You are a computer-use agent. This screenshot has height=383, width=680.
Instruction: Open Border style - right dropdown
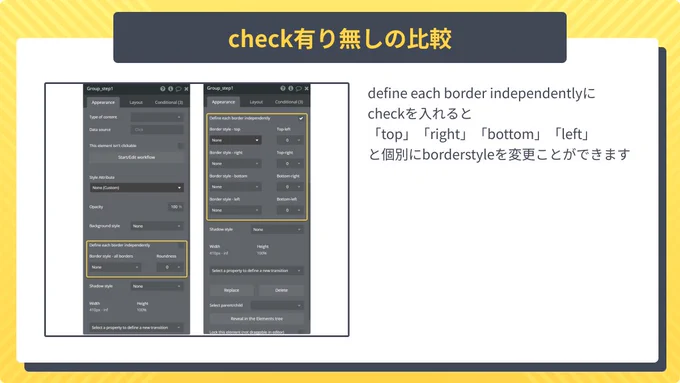pyautogui.click(x=235, y=164)
